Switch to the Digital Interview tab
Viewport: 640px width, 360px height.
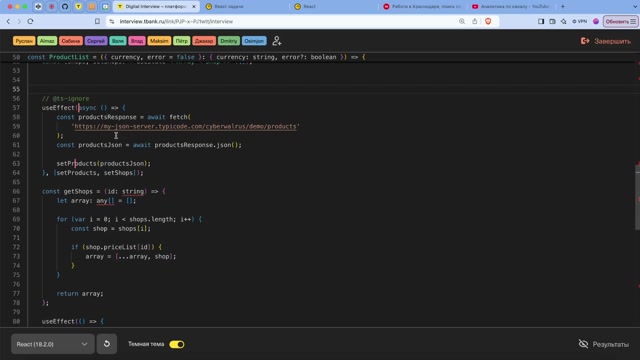[155, 7]
